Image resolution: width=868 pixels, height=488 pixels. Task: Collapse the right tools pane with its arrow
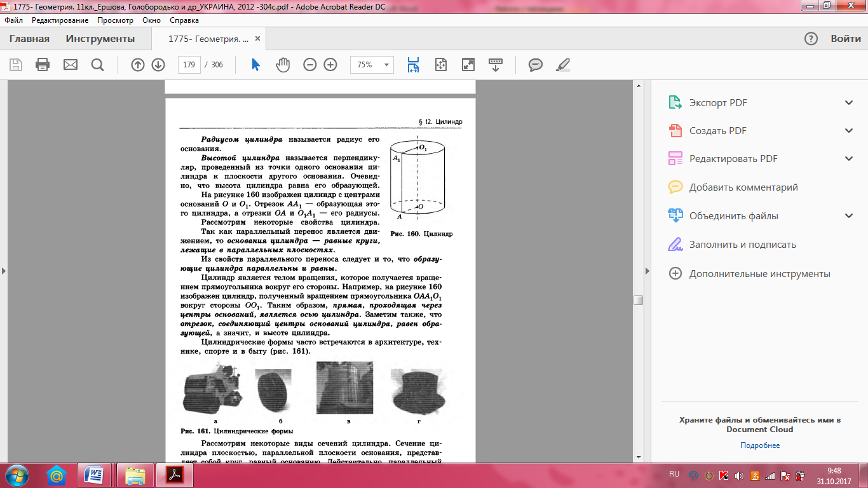(x=648, y=271)
